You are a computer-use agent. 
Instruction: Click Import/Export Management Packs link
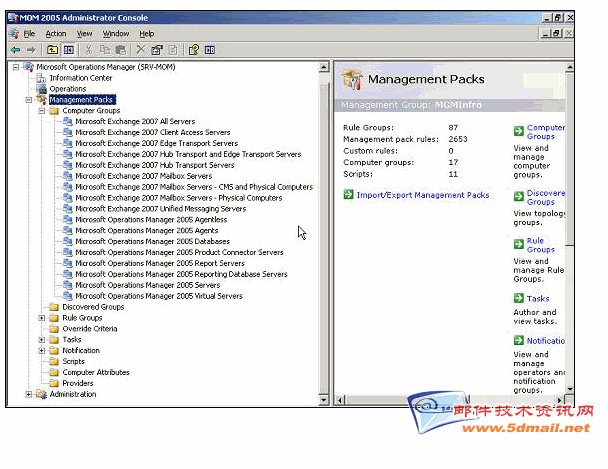click(423, 195)
